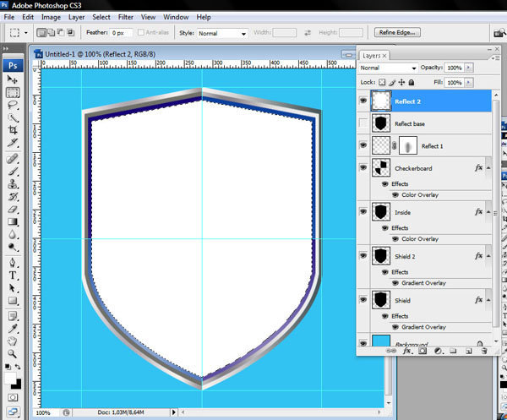Select the Rectangular Marquee tool in toolbox
Viewport: 507px width, 420px height.
13,93
